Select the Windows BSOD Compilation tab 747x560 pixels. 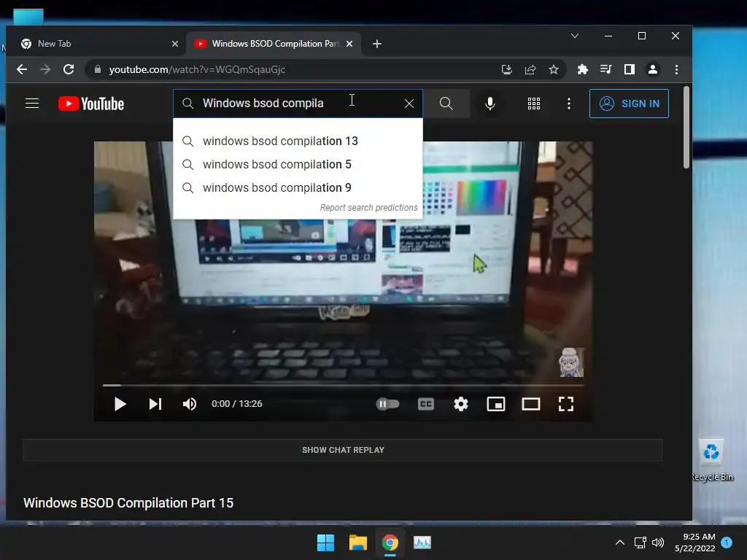(x=274, y=44)
